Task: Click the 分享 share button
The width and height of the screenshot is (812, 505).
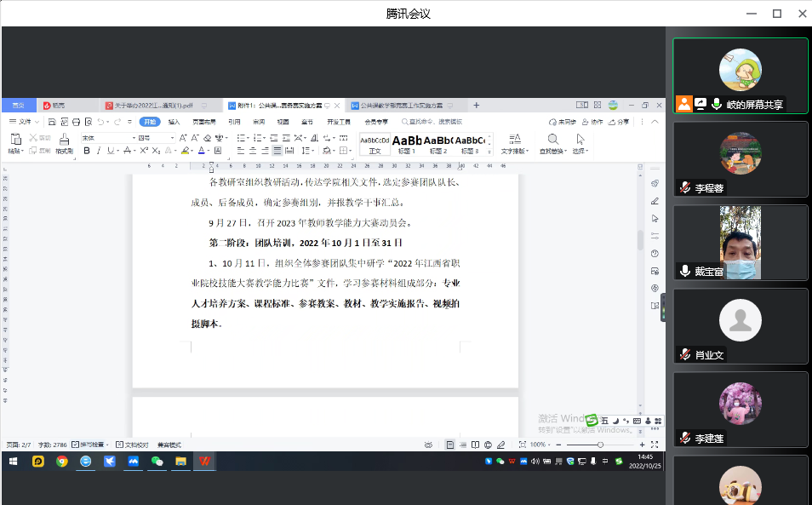Action: pyautogui.click(x=619, y=122)
